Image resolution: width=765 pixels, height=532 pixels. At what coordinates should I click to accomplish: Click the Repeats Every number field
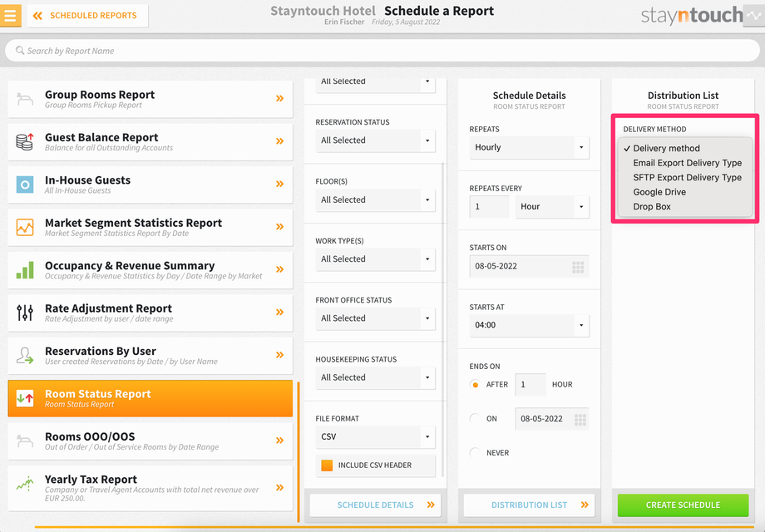point(489,207)
